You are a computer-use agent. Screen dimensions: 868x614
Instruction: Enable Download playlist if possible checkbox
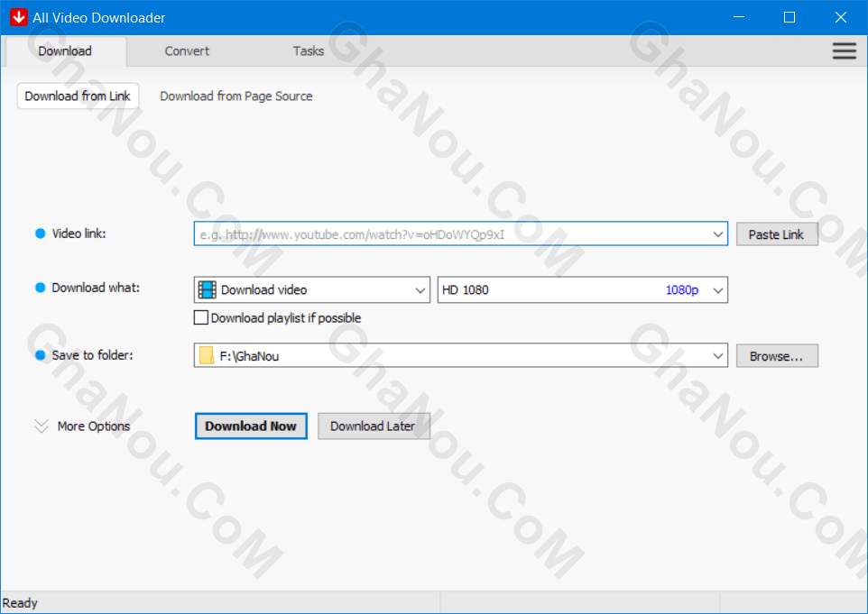(x=201, y=317)
